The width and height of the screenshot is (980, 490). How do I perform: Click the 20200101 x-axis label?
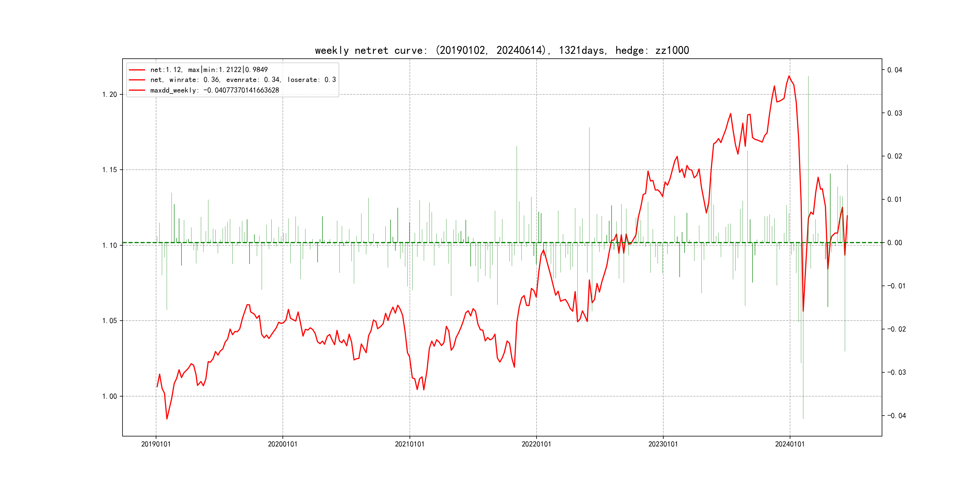point(282,444)
